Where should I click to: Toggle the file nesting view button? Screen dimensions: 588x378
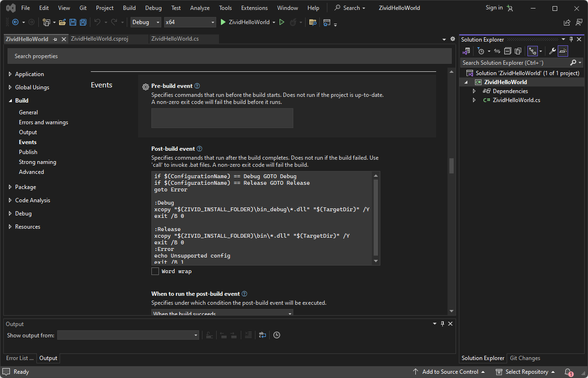pos(533,51)
